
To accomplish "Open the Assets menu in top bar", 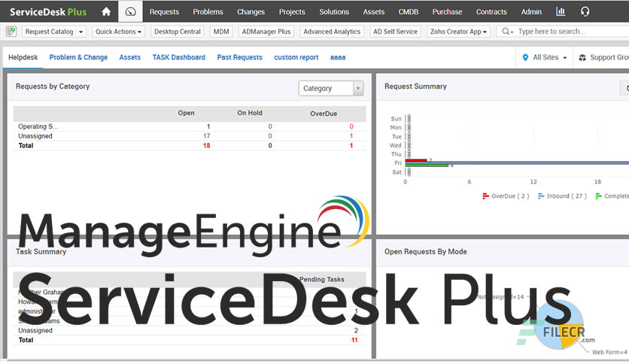I will pos(373,11).
